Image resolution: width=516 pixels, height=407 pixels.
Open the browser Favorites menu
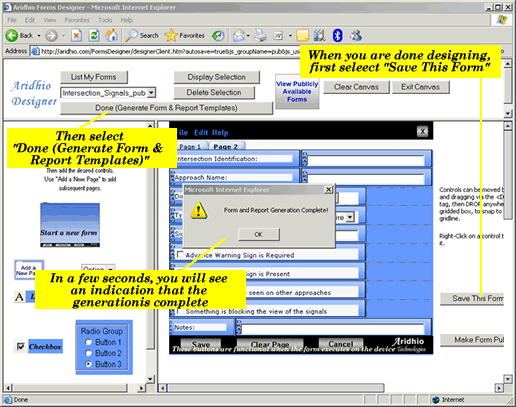(x=77, y=20)
